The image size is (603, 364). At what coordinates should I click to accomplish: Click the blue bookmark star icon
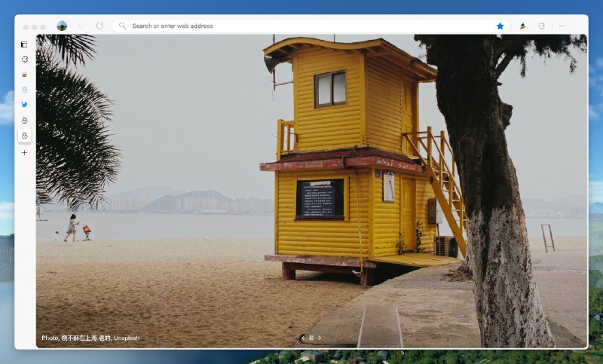500,26
